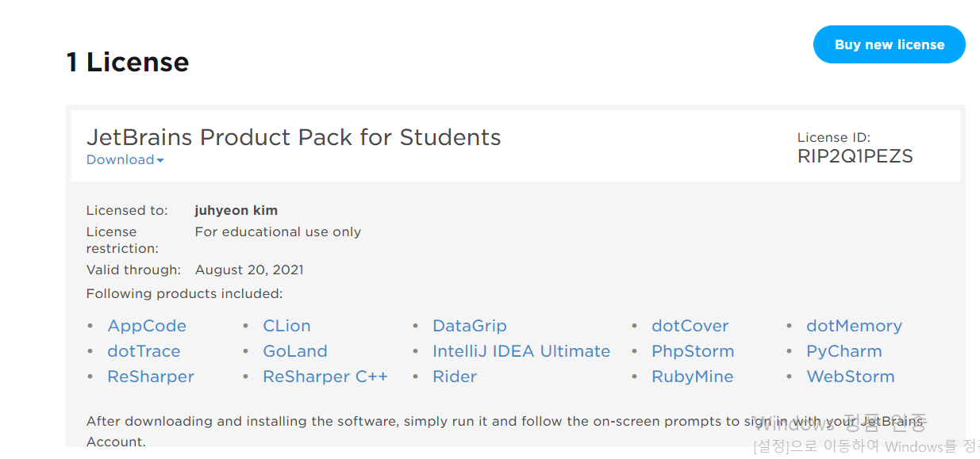Open the AppCode product link

tap(147, 326)
